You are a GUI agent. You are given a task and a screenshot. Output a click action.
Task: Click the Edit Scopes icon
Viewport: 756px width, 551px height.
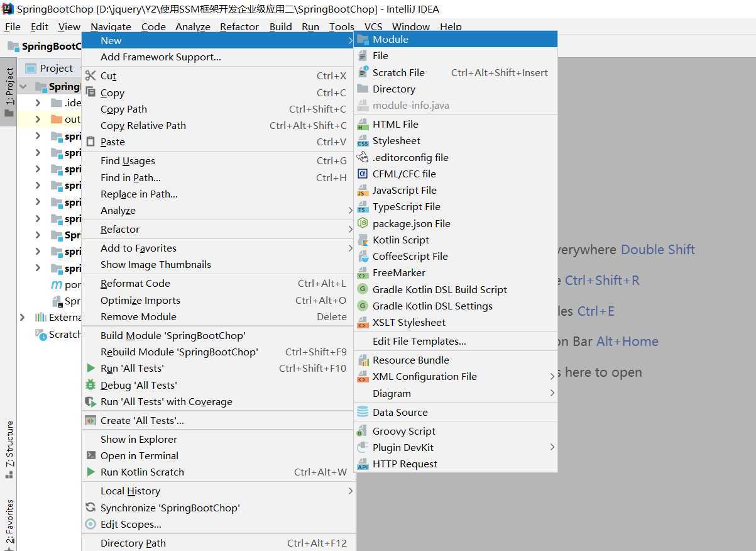(x=90, y=525)
